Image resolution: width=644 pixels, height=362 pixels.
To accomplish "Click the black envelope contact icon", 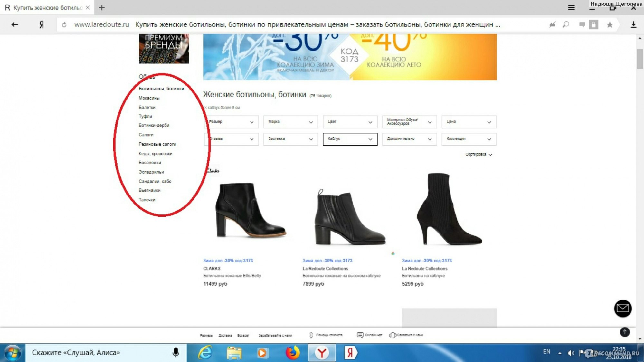I will click(x=623, y=308).
